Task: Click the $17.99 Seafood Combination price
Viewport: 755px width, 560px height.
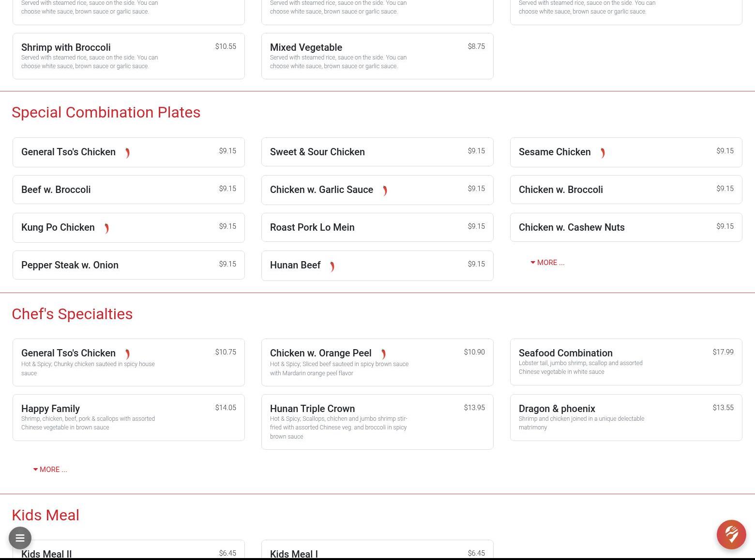Action: pyautogui.click(x=723, y=352)
